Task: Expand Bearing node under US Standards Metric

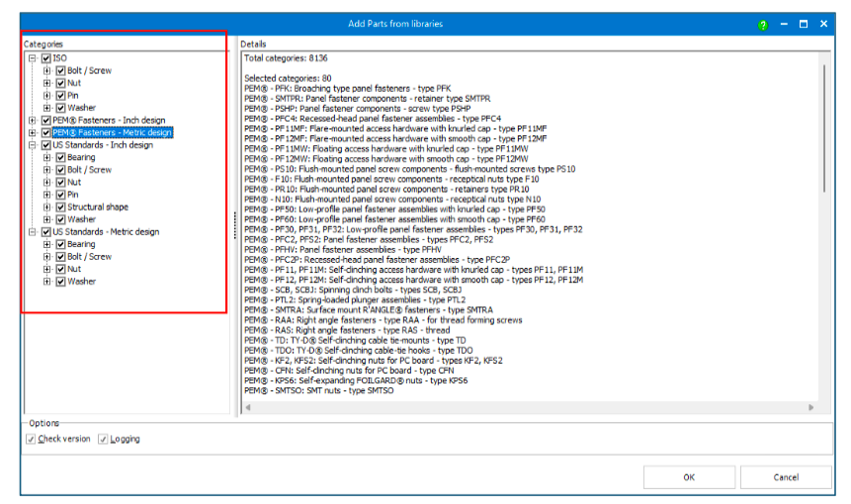Action: [x=47, y=244]
